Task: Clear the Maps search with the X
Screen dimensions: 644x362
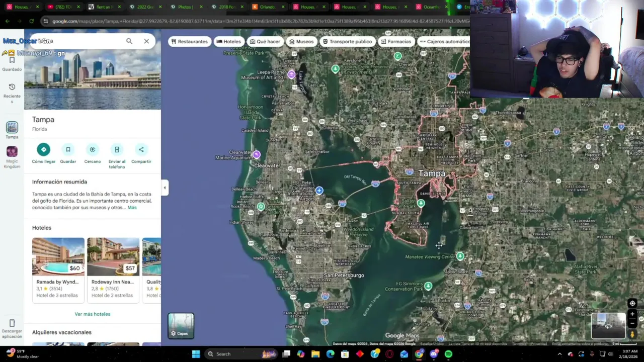Action: click(146, 41)
